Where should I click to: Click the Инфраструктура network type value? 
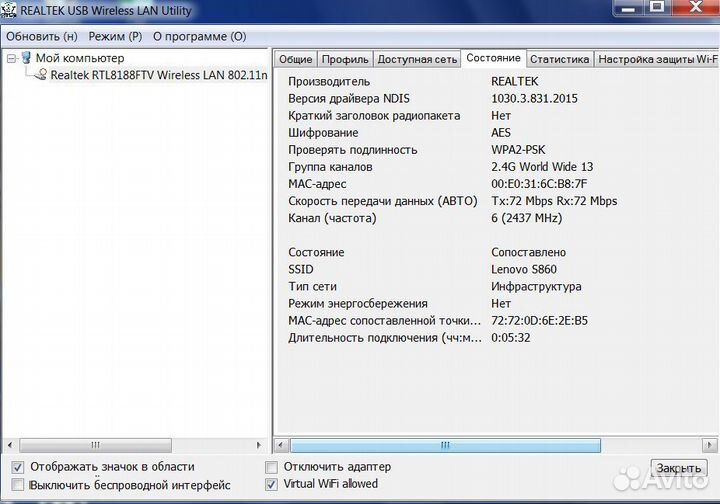click(536, 287)
